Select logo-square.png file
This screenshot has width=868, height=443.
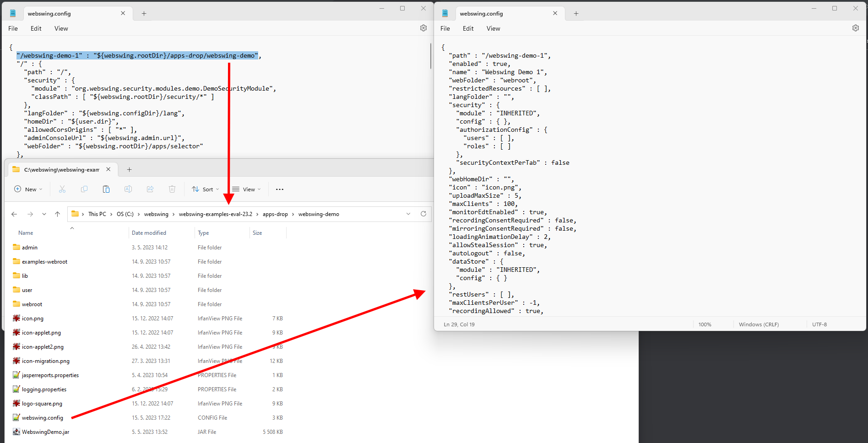coord(42,403)
